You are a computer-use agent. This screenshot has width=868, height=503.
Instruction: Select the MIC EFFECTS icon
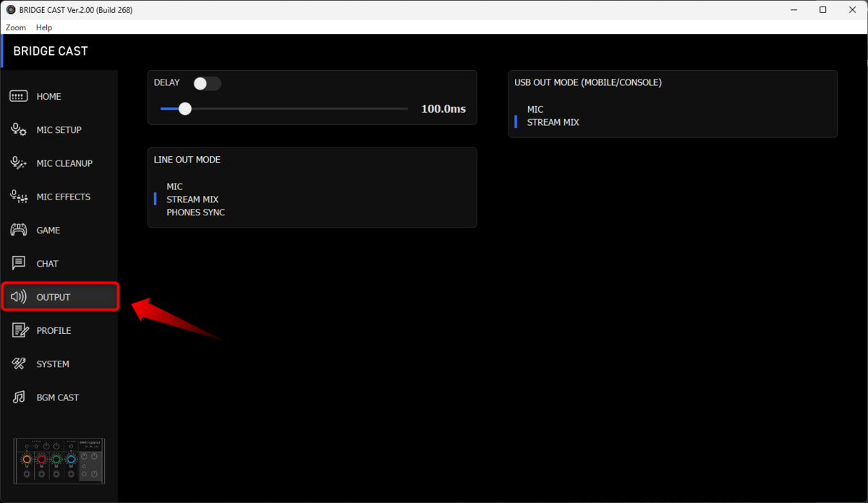click(19, 197)
